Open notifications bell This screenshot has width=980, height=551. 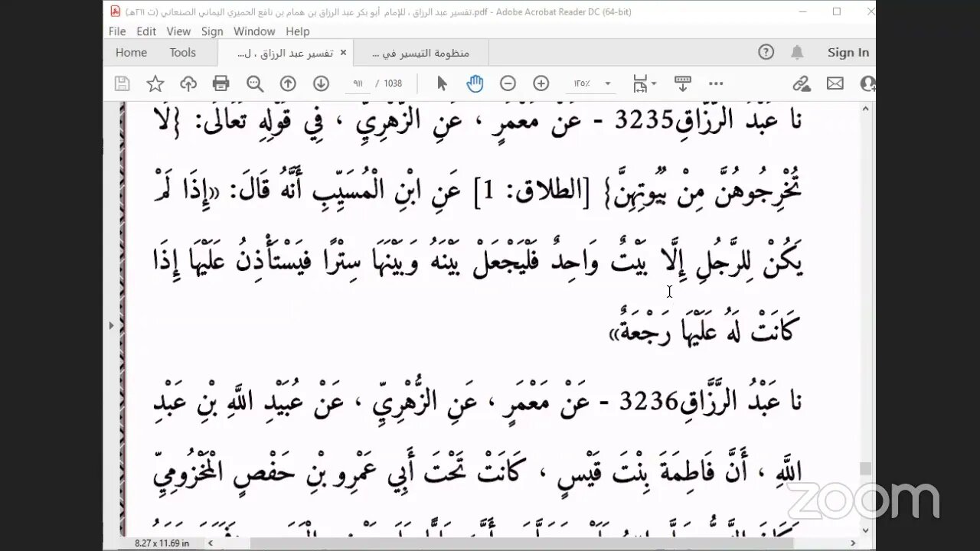pos(797,52)
